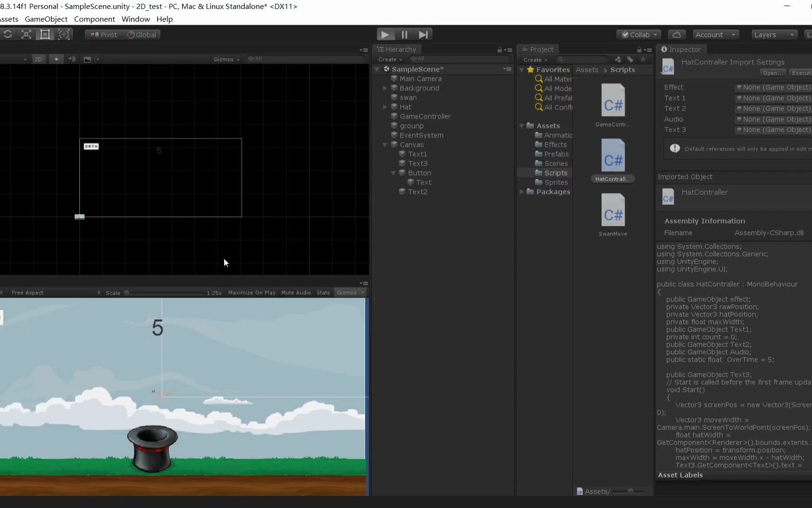Toggle Pivot handle position
This screenshot has height=508, width=812.
tap(103, 34)
